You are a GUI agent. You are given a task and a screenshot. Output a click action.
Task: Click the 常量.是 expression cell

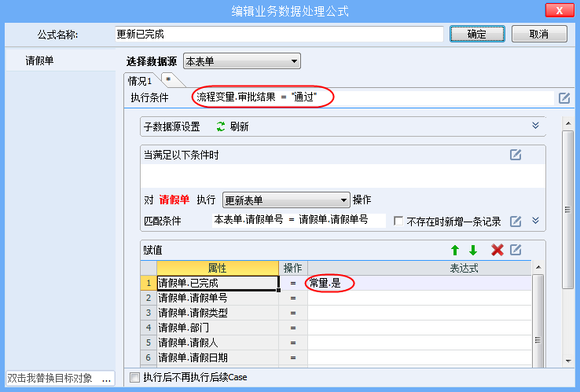[x=420, y=284]
